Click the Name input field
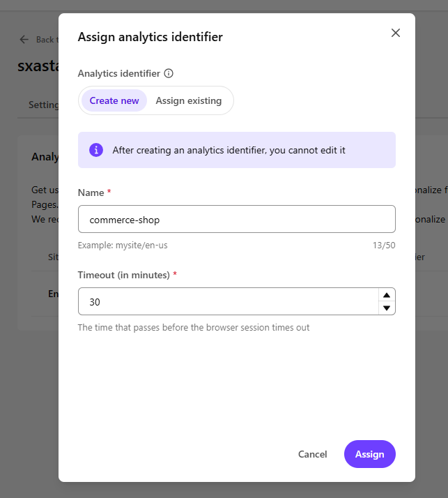448x498 pixels. click(x=237, y=219)
